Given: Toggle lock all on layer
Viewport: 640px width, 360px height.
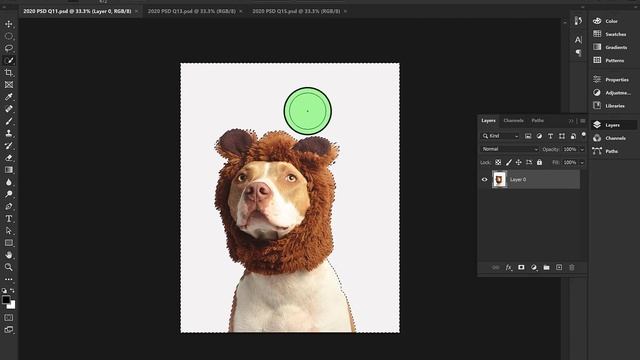Looking at the screenshot, I should click(540, 162).
